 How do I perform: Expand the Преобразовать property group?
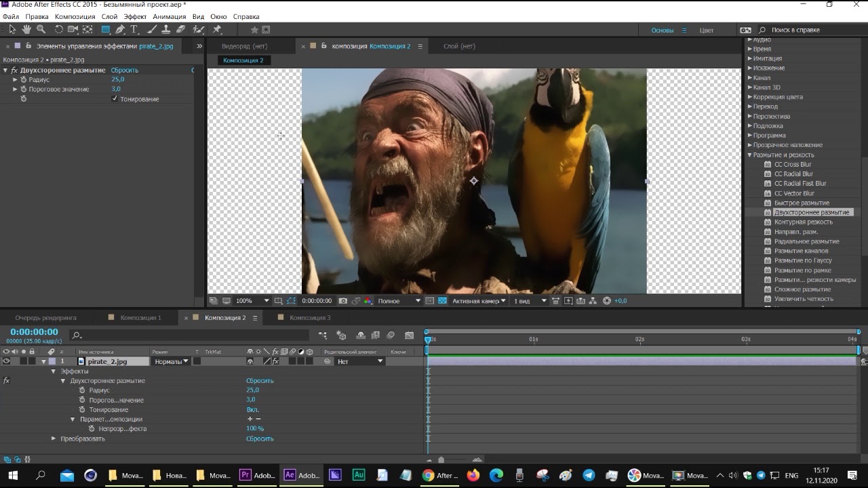[54, 439]
